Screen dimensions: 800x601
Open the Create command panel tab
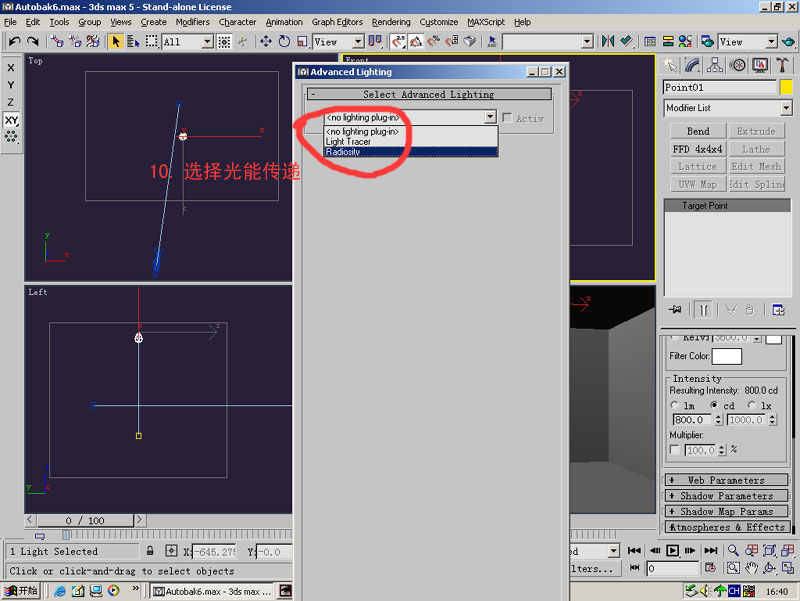670,65
